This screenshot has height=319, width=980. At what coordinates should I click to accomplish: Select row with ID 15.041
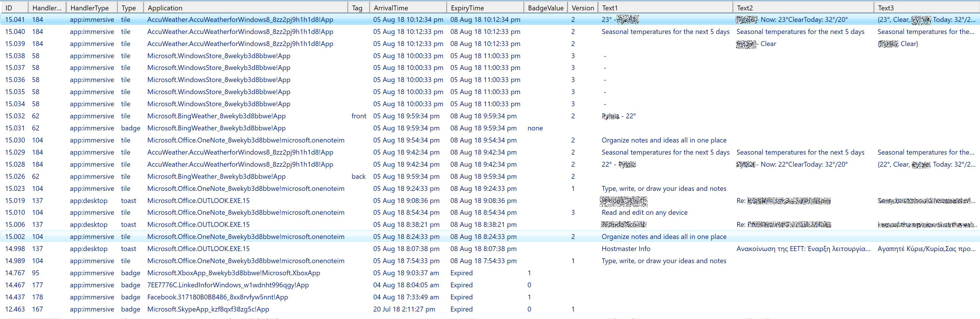(15, 19)
